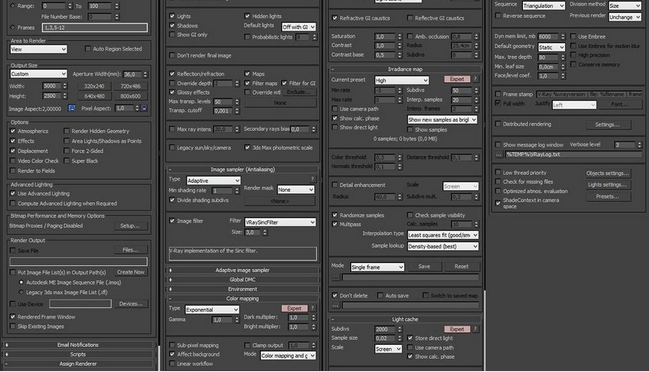Expand the Environment rollout
Image resolution: width=649 pixels, height=372 pixels.
pyautogui.click(x=243, y=289)
